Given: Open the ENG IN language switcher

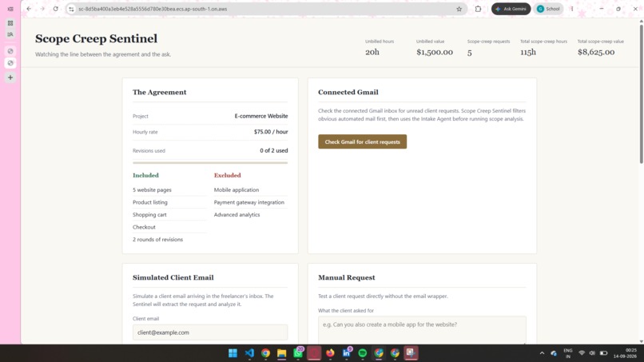Looking at the screenshot, I should point(567,353).
